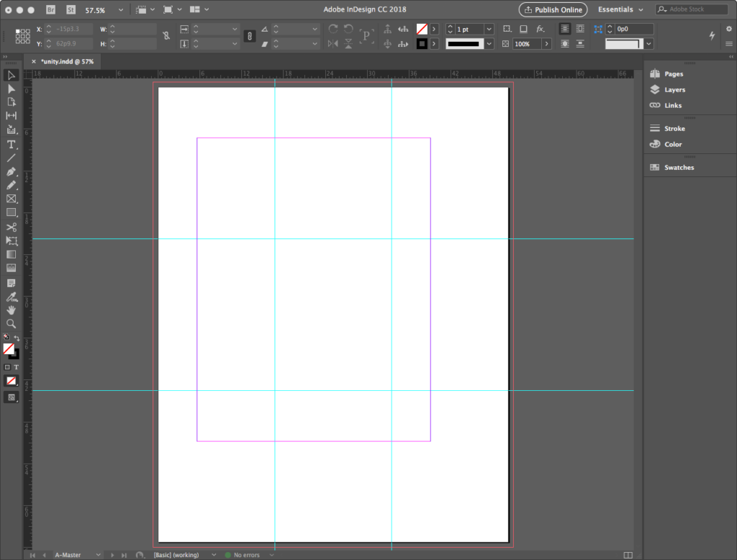
Task: Select the Pen tool in toolbox
Action: point(12,172)
